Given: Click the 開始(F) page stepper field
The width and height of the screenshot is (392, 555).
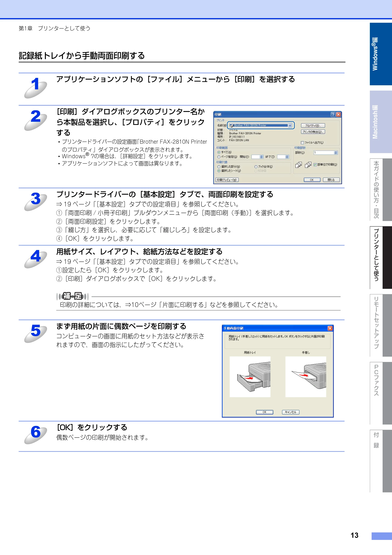Looking at the screenshot, I should [257, 157].
